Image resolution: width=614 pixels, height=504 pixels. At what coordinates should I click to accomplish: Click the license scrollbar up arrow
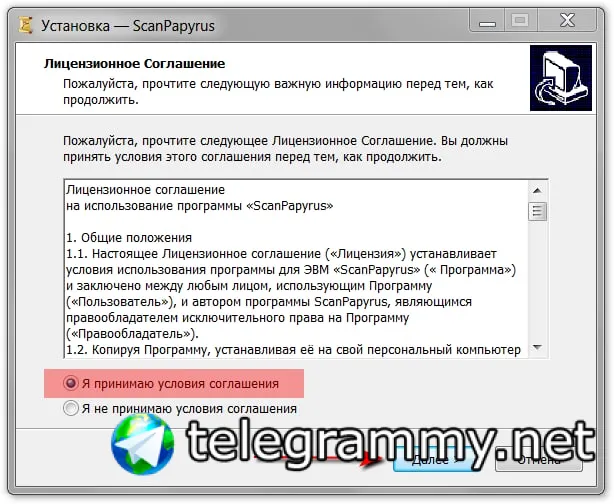pyautogui.click(x=537, y=191)
